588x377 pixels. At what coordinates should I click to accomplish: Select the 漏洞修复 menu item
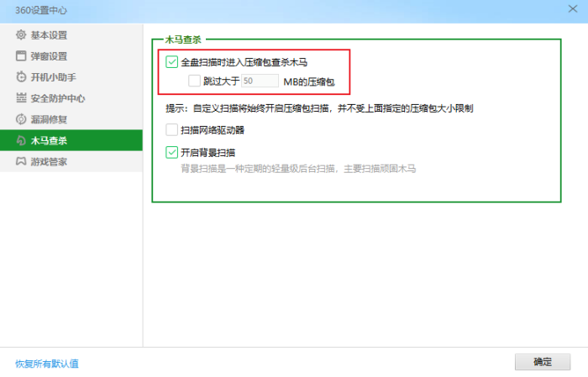pos(71,119)
